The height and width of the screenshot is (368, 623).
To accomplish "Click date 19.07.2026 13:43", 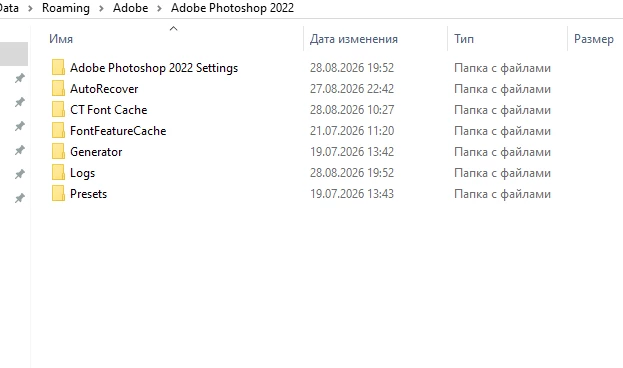I will (352, 194).
